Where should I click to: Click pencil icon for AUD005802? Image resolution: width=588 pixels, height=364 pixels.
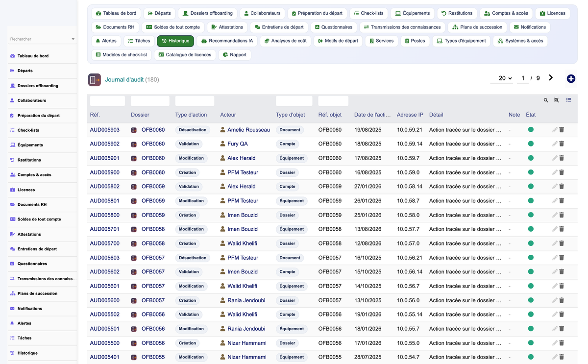[555, 187]
